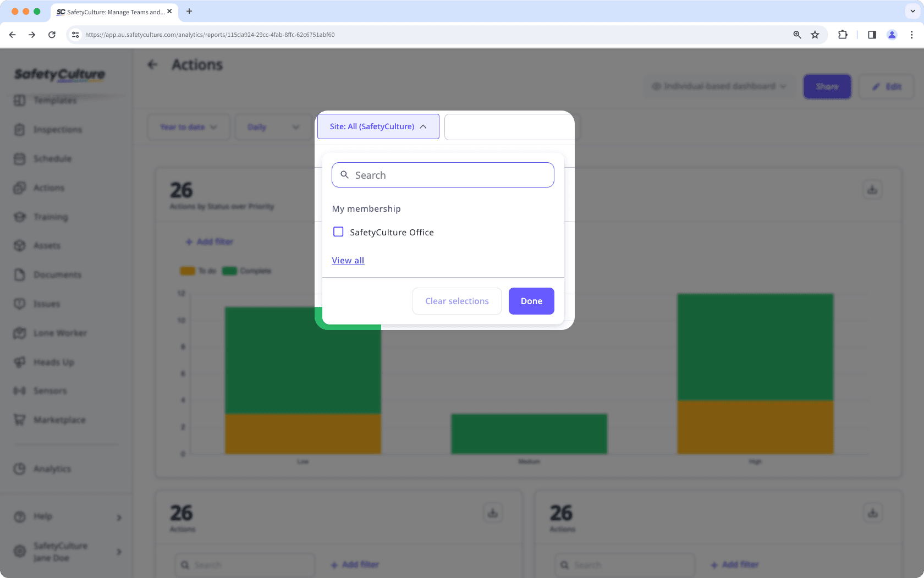Viewport: 924px width, 578px height.
Task: Select the Sensors icon in sidebar
Action: pyautogui.click(x=20, y=390)
